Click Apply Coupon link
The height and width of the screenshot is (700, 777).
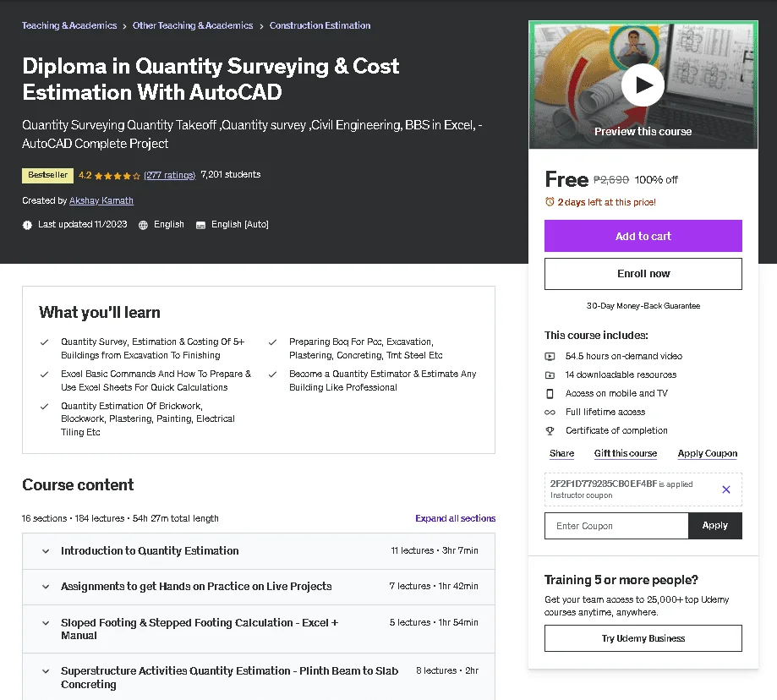(x=707, y=453)
